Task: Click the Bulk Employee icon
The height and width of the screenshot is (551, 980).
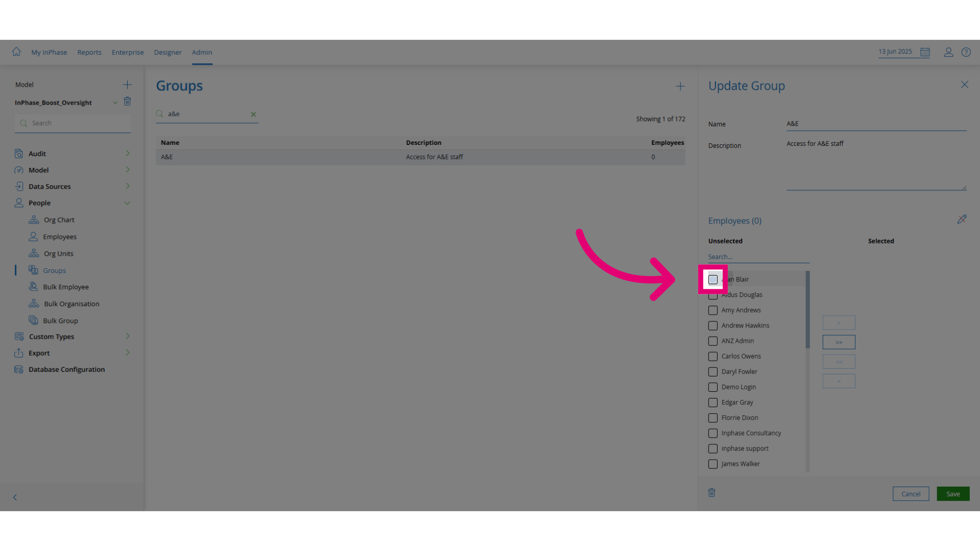Action: [33, 287]
